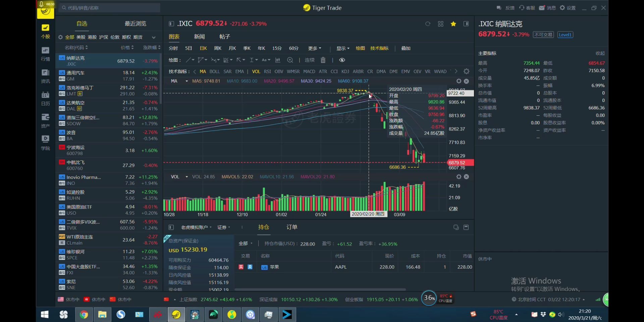Viewport: 644px width, 322px height.
Task: Click the Chrome icon on Windows taskbar
Action: 84,315
